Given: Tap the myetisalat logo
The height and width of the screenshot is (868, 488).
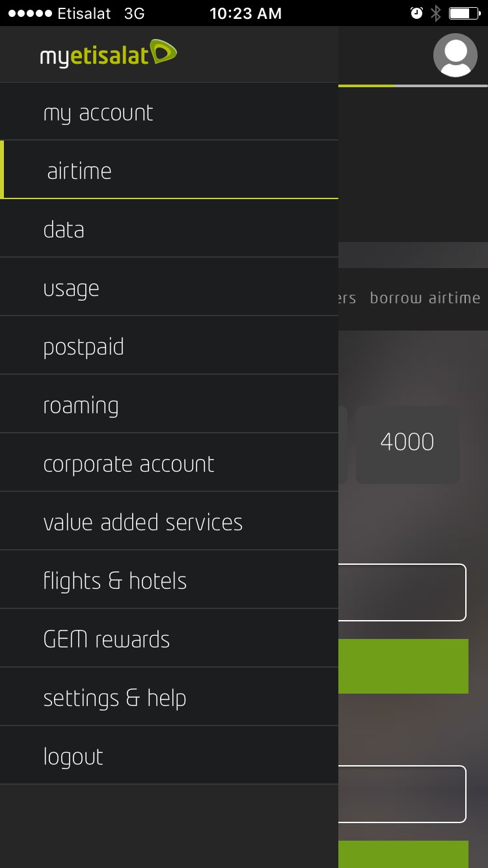Looking at the screenshot, I should pos(108,55).
